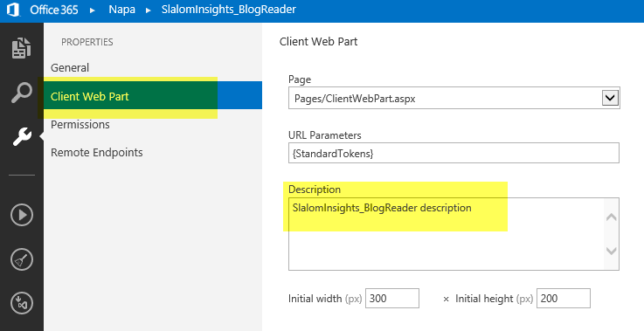Click the Page field label
This screenshot has height=331, width=644.
(x=300, y=79)
